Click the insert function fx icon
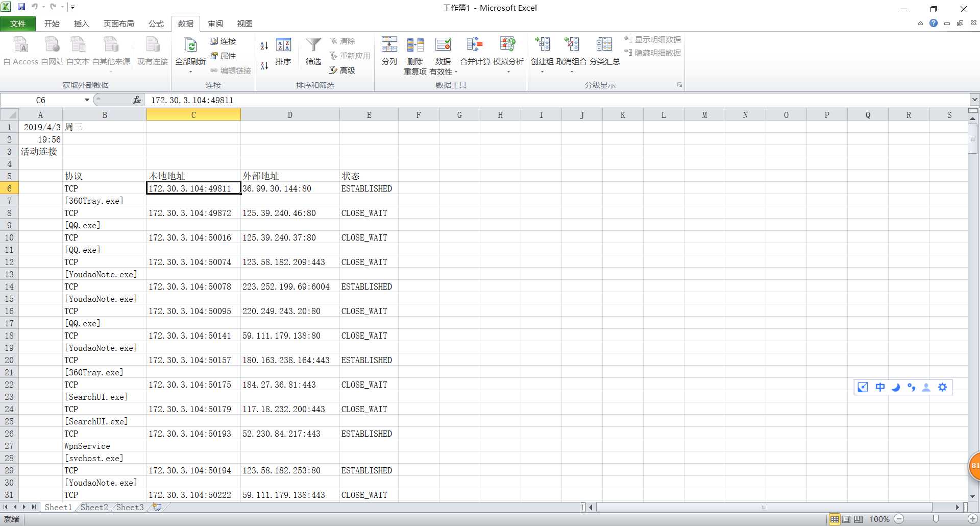Screen dimensions: 980x526 click(x=137, y=100)
